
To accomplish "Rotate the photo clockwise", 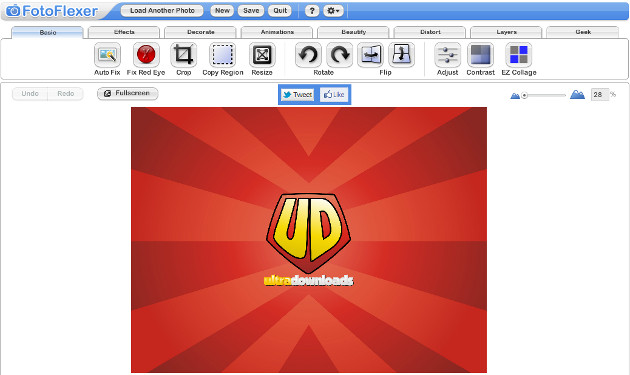I will click(340, 55).
